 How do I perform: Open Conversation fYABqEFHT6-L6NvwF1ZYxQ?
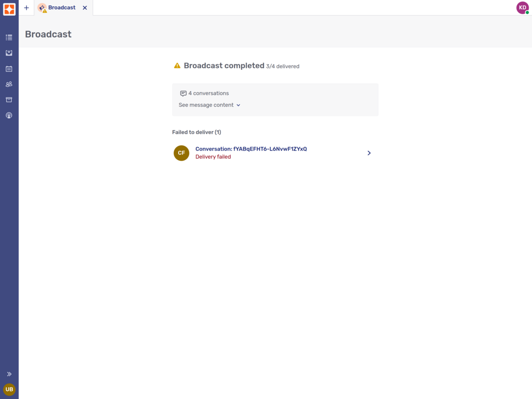point(251,149)
